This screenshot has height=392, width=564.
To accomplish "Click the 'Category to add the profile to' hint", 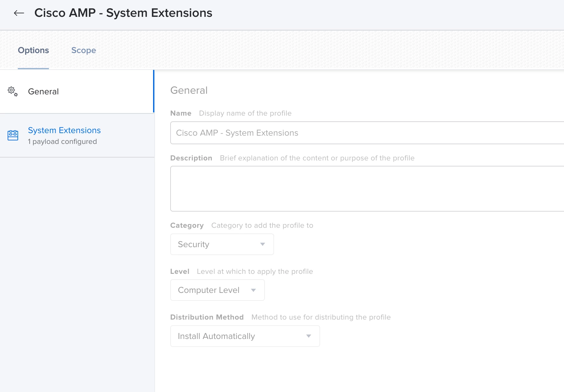I will coord(262,226).
